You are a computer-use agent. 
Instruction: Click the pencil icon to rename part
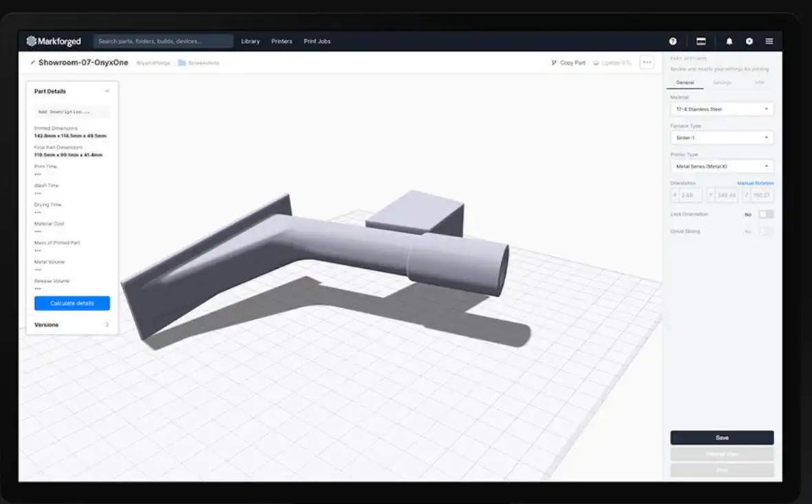click(32, 63)
